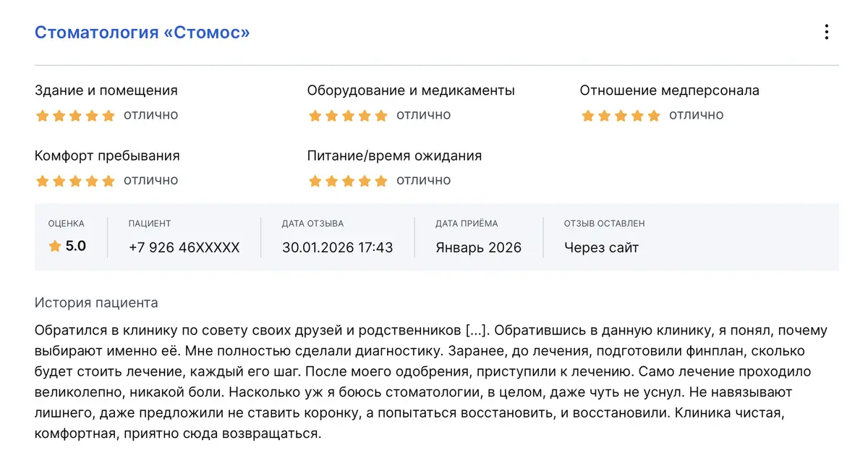Click the Отношение медперсонала category label
Viewport: 868px width, 453px height.
[669, 90]
